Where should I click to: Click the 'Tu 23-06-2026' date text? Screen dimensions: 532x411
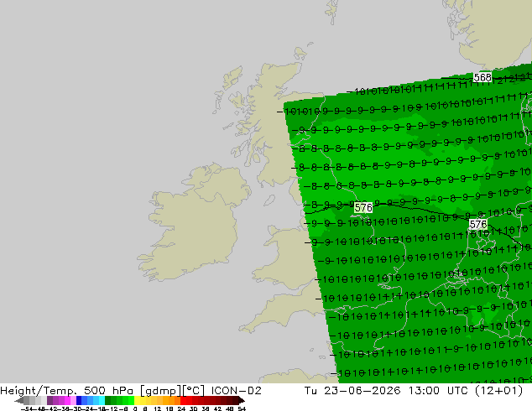(352, 391)
